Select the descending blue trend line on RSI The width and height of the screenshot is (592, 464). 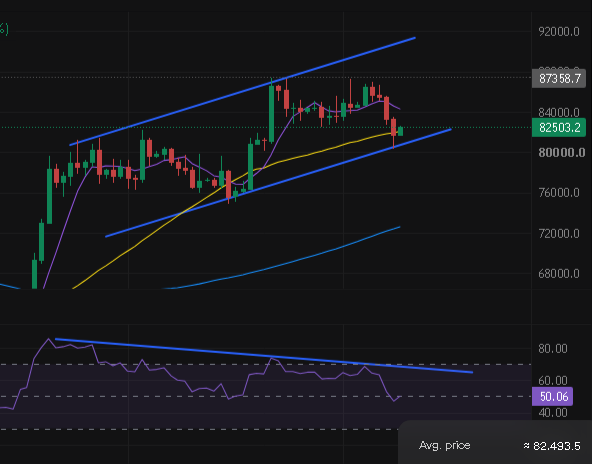tap(264, 356)
